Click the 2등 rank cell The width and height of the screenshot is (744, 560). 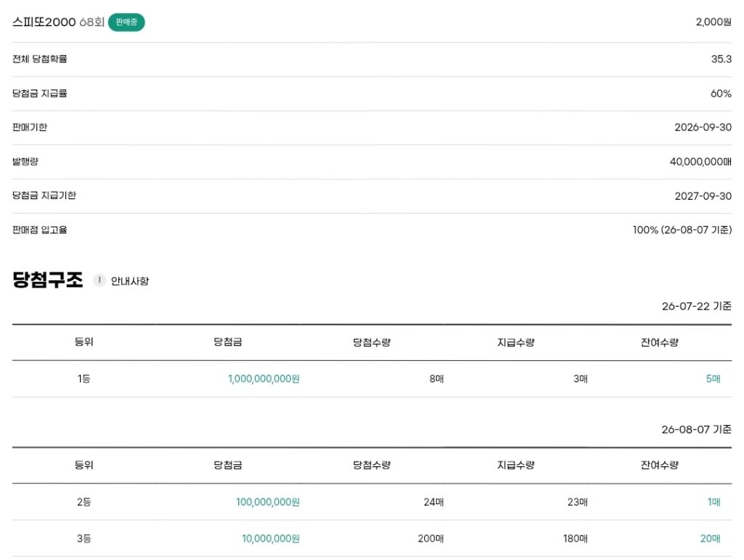point(84,502)
